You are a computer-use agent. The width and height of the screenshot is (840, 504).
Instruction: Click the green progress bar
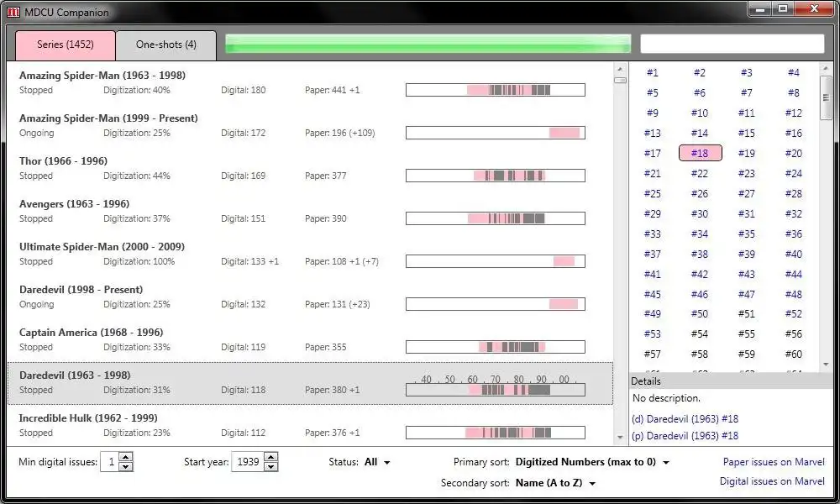tap(428, 44)
